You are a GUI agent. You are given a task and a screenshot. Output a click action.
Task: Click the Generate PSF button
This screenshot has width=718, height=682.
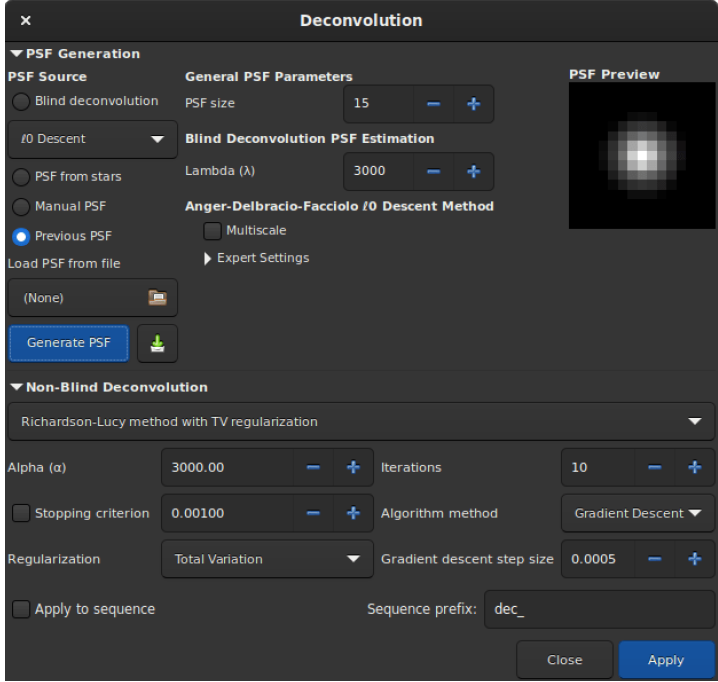[68, 343]
